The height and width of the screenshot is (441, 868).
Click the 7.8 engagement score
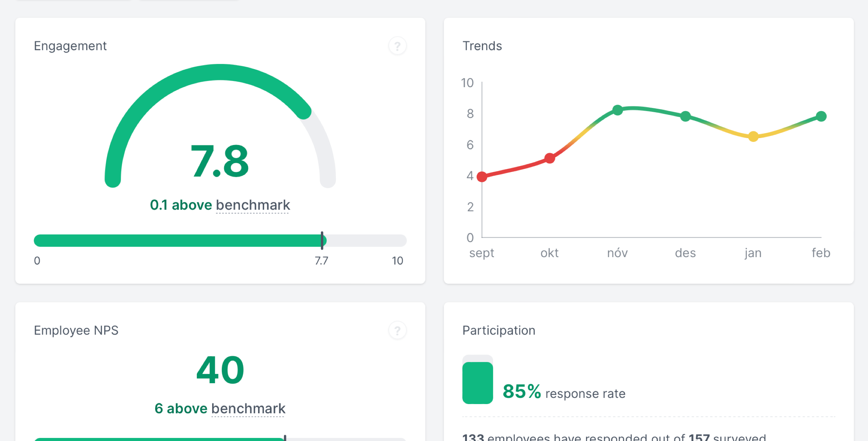tap(220, 161)
